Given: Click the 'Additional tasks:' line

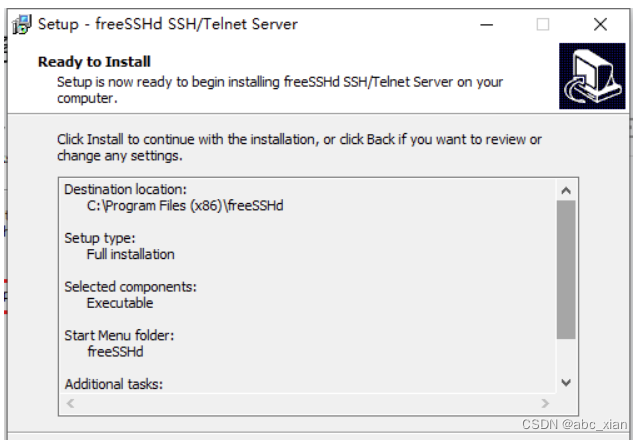Looking at the screenshot, I should 113,384.
